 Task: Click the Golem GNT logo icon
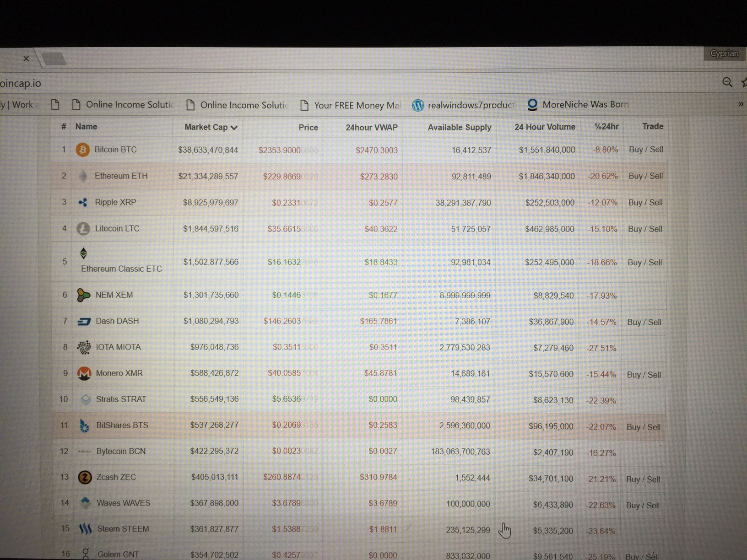coord(86,554)
